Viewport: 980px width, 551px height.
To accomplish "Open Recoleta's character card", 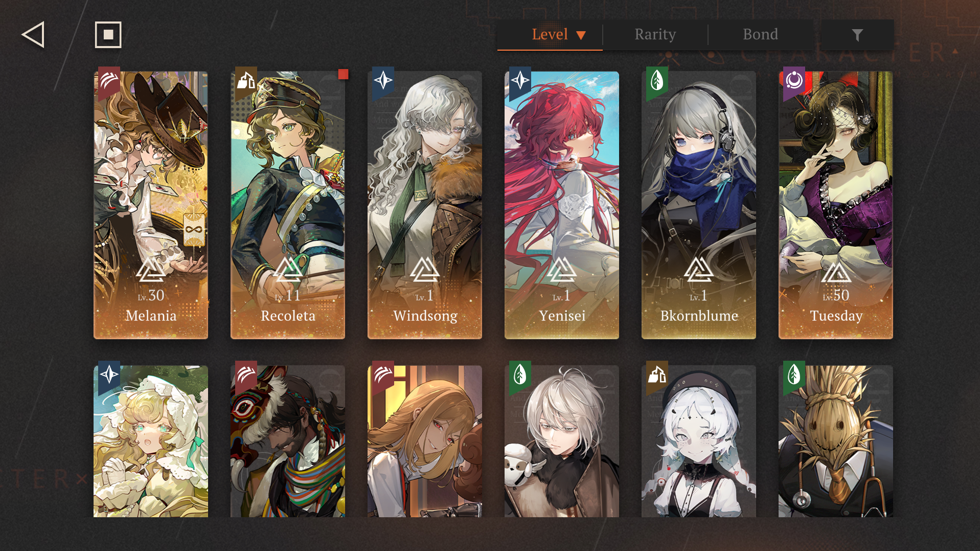I will pyautogui.click(x=288, y=205).
